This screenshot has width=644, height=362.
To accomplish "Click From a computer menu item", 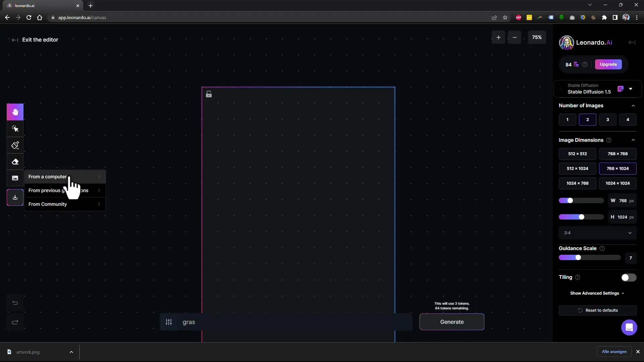I will point(48,176).
